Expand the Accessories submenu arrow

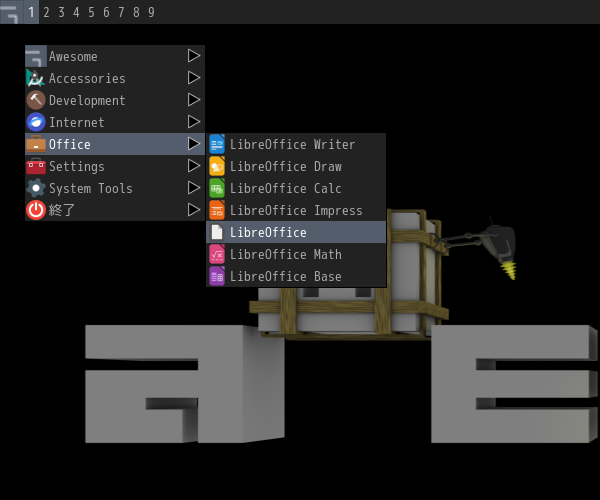click(x=194, y=78)
